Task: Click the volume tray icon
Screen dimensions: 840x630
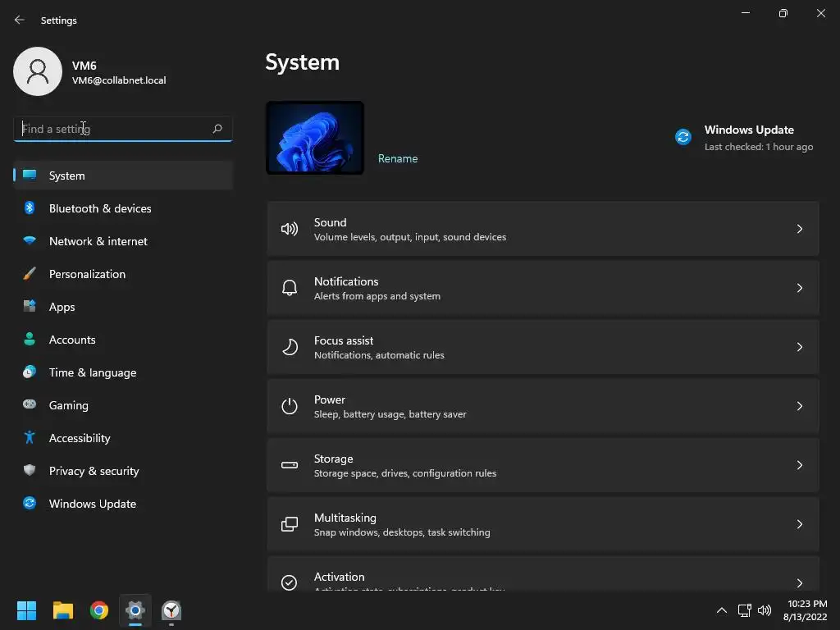Action: click(765, 610)
